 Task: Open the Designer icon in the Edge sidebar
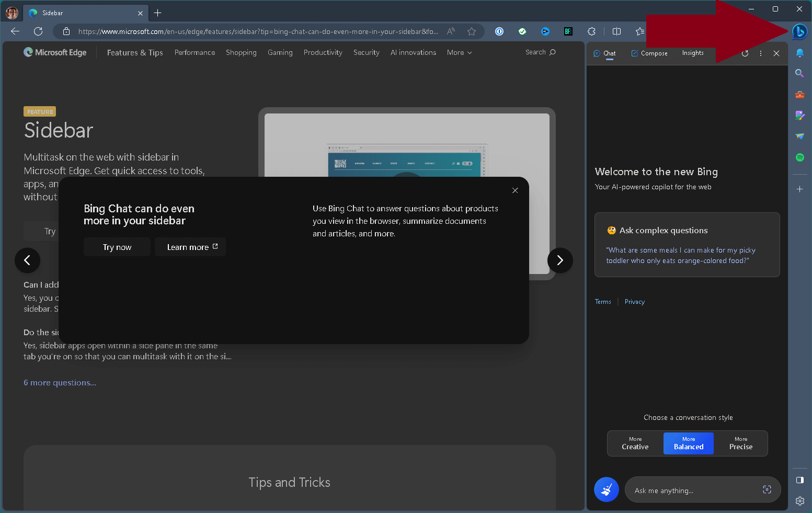click(799, 115)
